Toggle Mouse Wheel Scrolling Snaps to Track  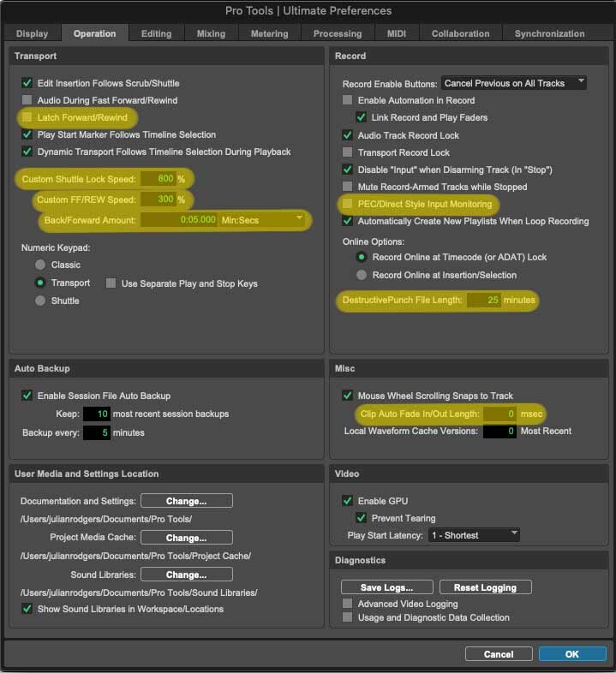coord(348,396)
